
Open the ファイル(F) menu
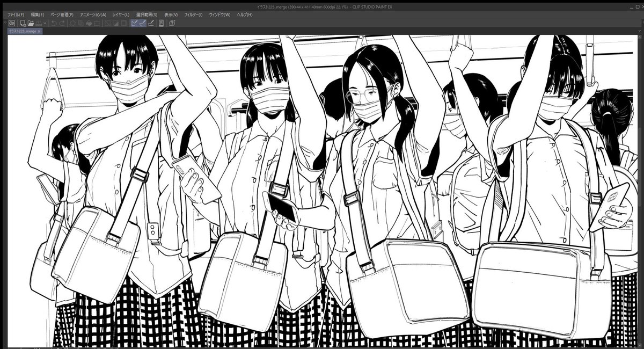pos(16,14)
